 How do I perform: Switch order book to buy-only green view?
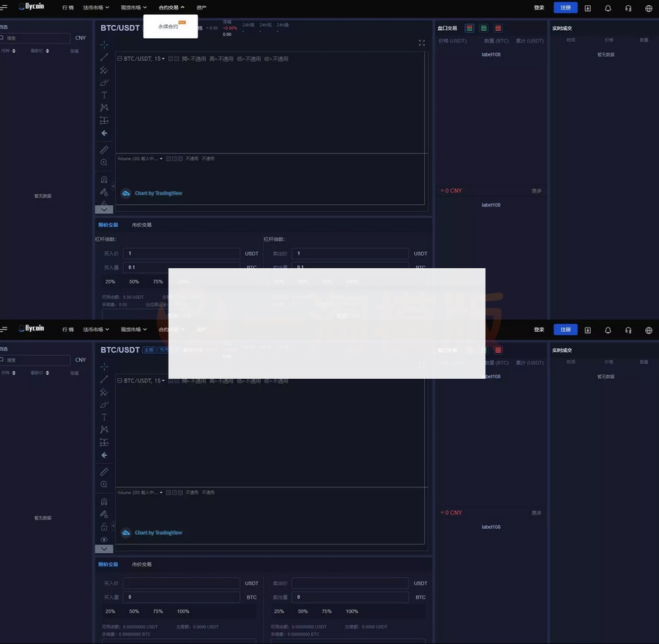[x=483, y=27]
